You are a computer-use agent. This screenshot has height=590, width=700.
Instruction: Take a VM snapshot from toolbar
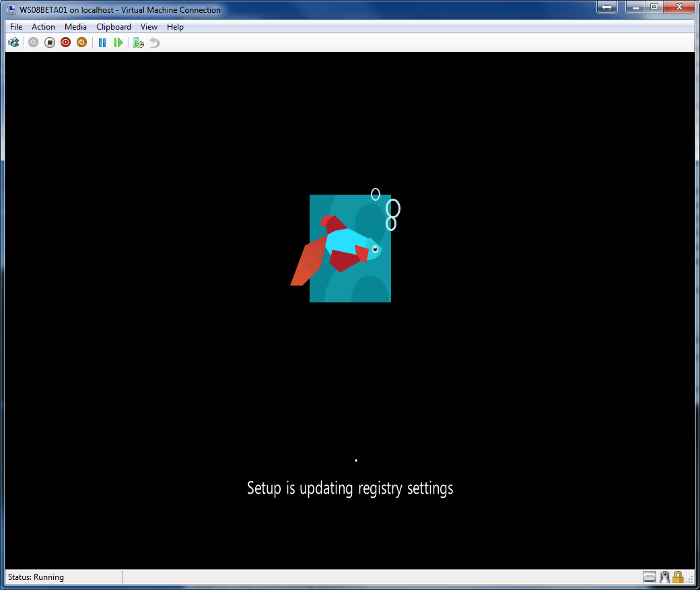pos(139,42)
